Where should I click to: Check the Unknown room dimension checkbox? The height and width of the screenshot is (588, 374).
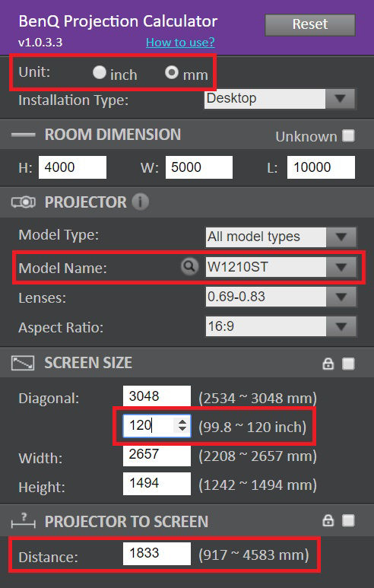pos(348,135)
